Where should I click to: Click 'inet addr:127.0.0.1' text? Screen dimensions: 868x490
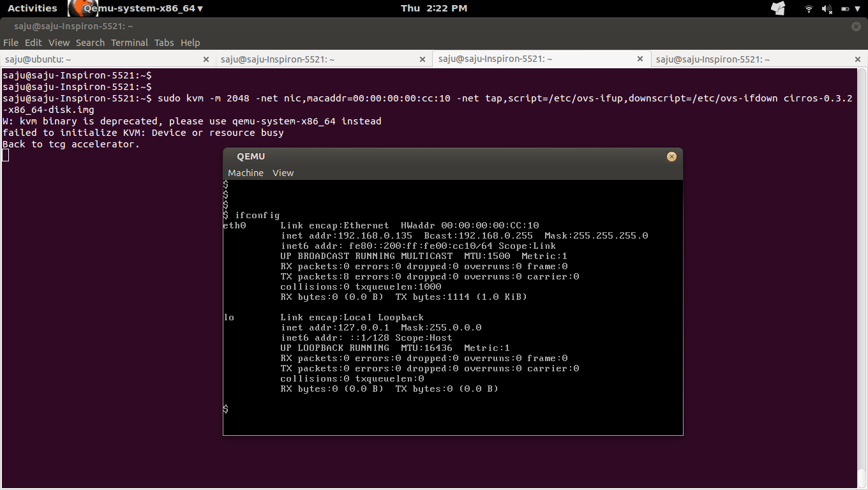click(x=335, y=328)
